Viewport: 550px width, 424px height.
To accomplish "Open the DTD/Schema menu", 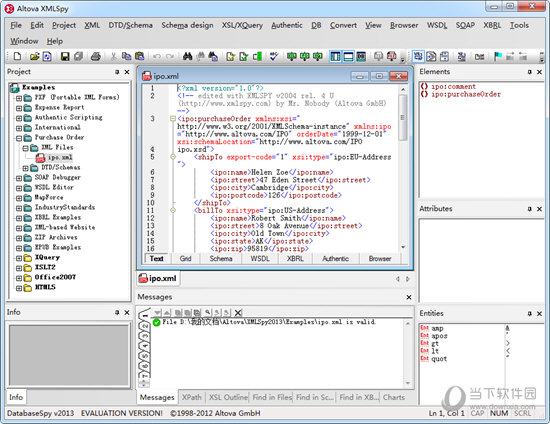I will [130, 25].
